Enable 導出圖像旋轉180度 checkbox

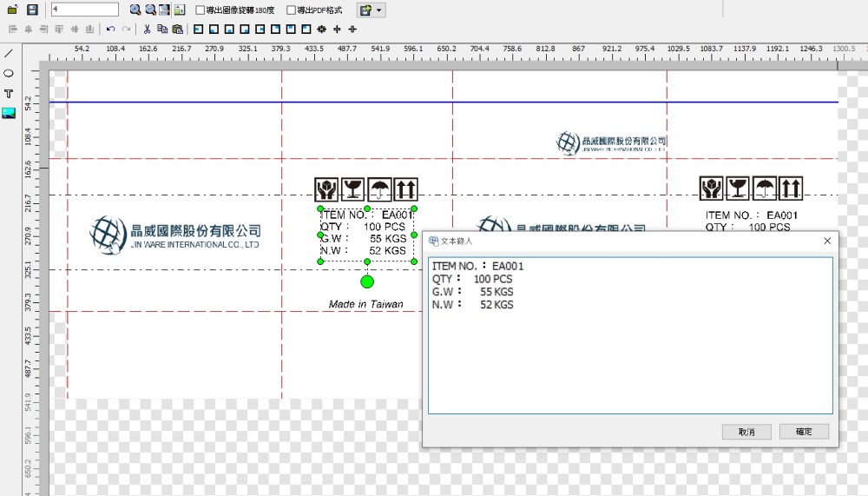pos(201,10)
